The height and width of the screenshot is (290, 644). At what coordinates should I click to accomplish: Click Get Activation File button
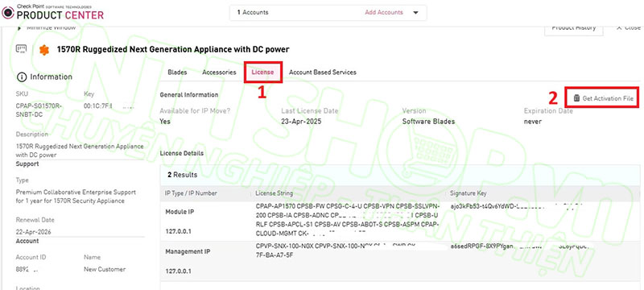603,98
